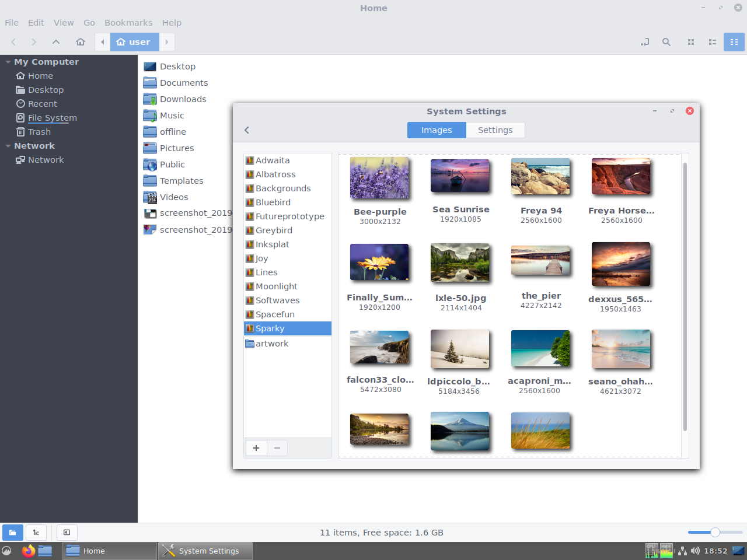Select the Backgrounds wallpaper collection
The height and width of the screenshot is (560, 747).
(288, 188)
